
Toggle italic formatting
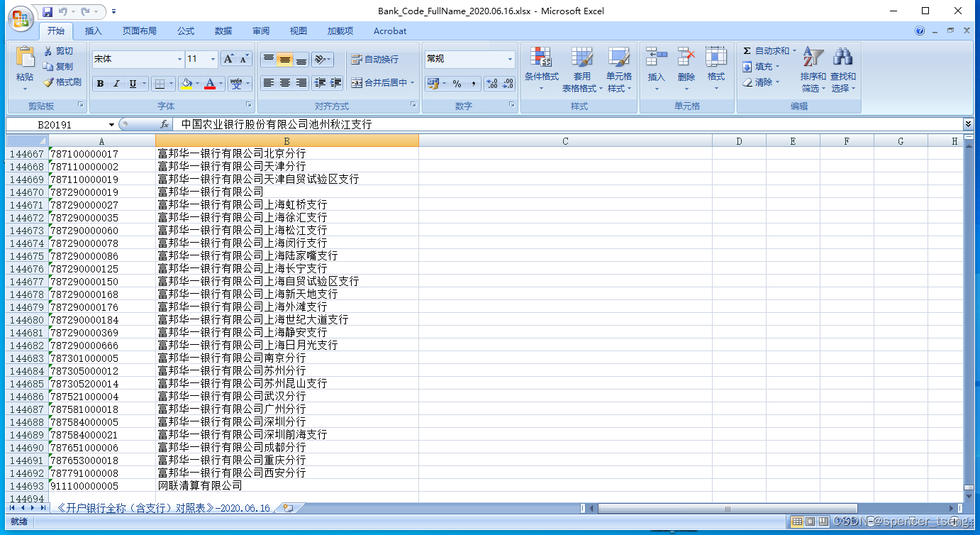[116, 84]
